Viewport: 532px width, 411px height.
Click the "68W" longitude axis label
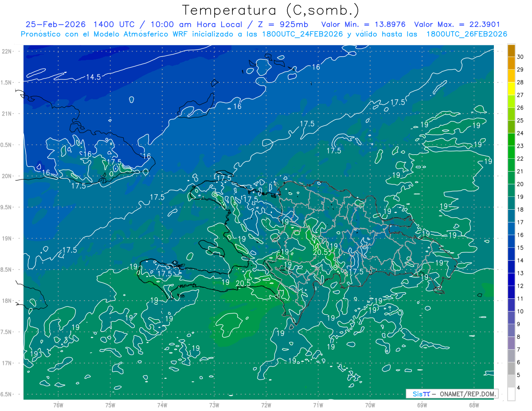point(474,405)
